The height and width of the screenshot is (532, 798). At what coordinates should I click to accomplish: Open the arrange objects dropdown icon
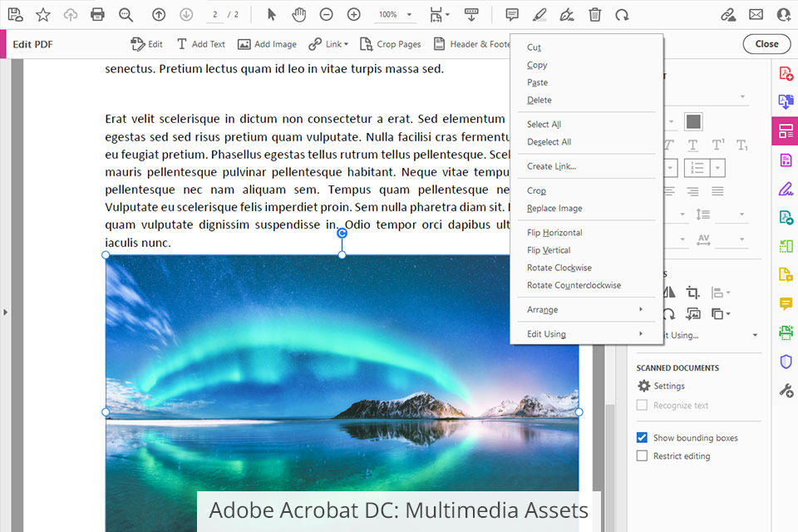tap(720, 314)
